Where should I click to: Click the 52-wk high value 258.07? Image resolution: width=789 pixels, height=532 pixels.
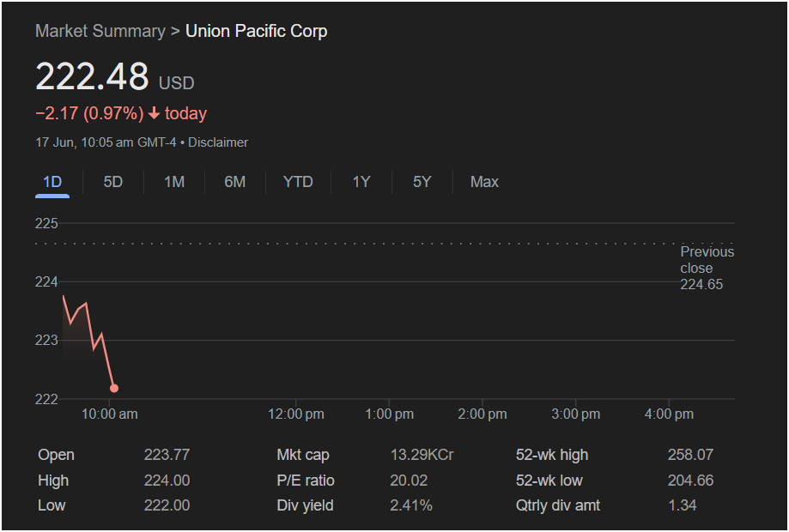(x=690, y=455)
